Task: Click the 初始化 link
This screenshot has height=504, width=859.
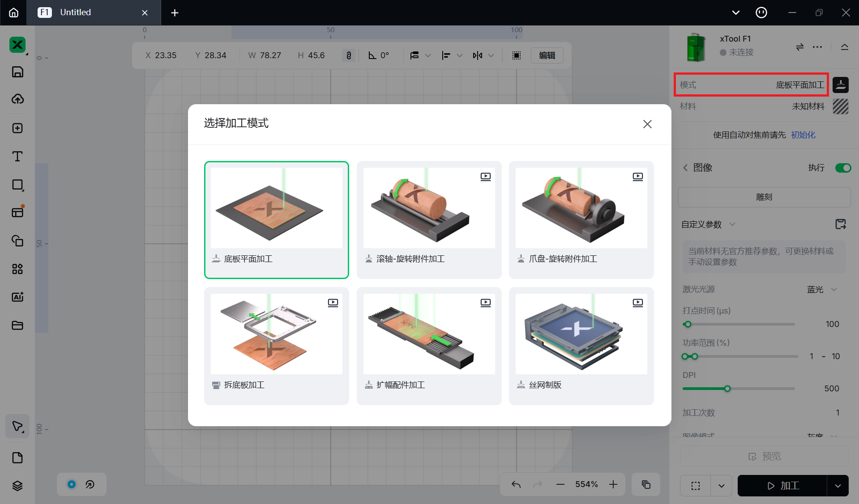Action: pos(803,135)
